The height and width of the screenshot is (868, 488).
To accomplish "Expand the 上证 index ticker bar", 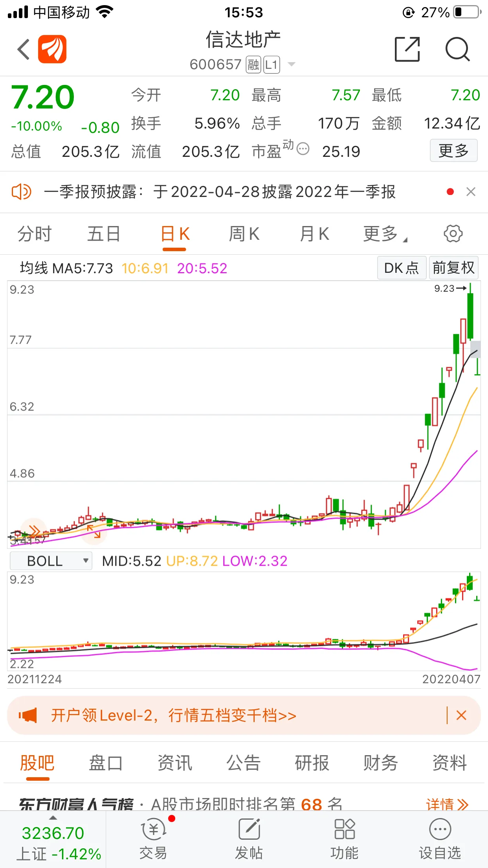I will click(x=53, y=840).
